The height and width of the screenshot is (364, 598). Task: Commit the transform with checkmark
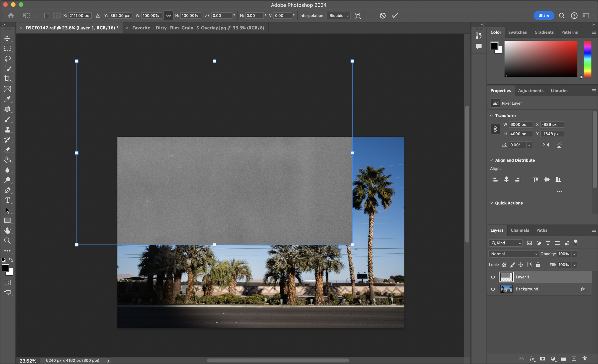(395, 16)
